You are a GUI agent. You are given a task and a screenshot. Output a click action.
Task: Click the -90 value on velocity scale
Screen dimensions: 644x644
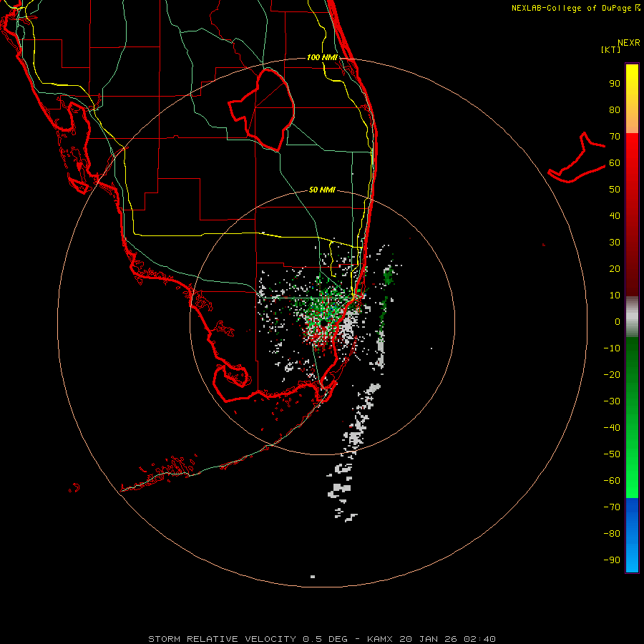point(612,560)
